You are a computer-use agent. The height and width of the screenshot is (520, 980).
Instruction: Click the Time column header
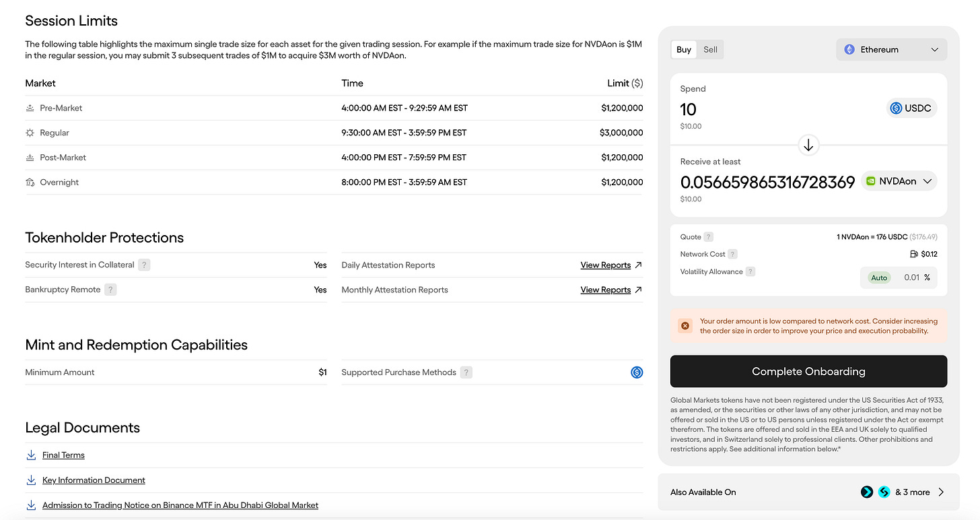(x=352, y=84)
